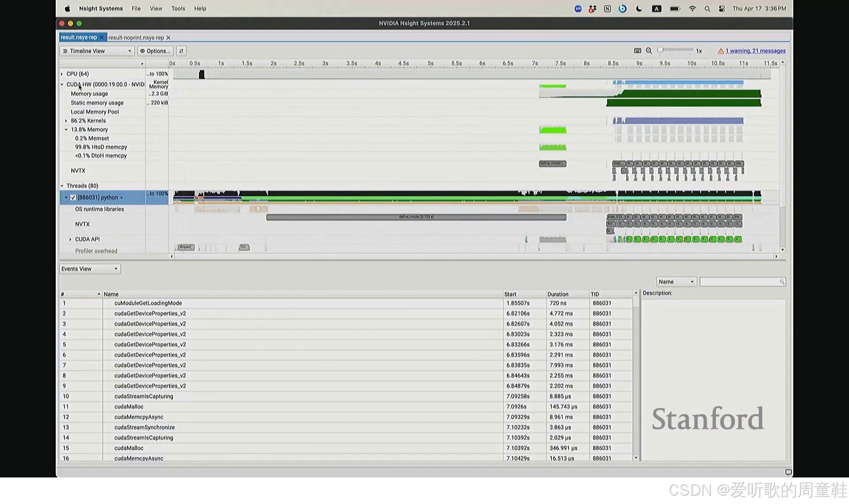This screenshot has height=504, width=849.
Task: Open the 1 warning, 21 messages link
Action: pos(755,51)
